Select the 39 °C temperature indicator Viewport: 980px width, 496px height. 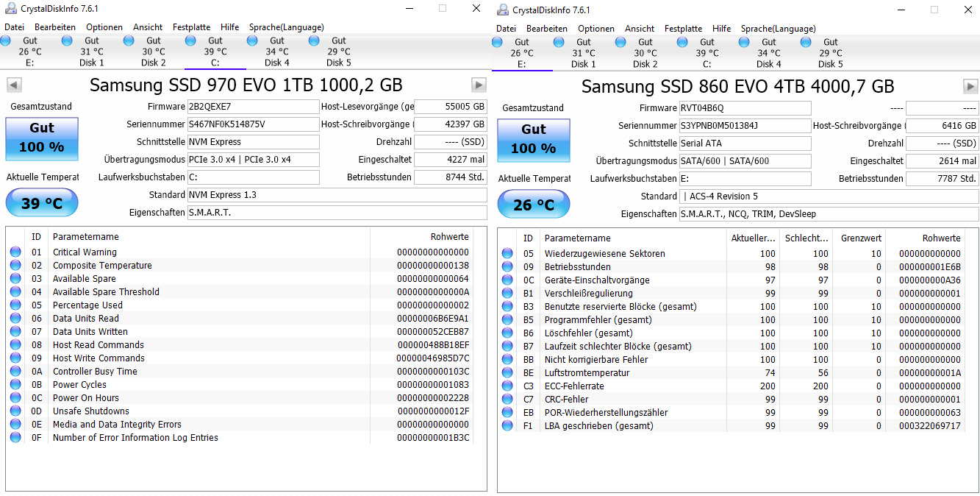41,202
